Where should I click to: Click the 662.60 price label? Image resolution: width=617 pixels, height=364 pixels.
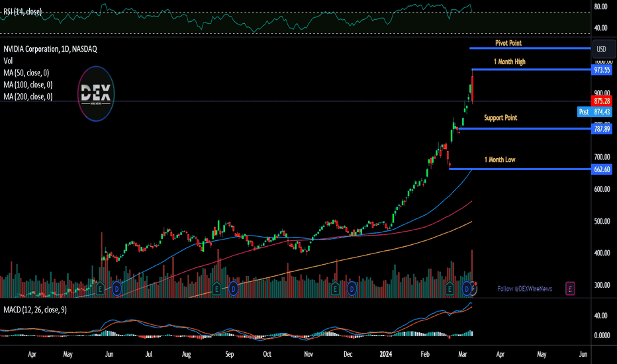click(x=602, y=169)
